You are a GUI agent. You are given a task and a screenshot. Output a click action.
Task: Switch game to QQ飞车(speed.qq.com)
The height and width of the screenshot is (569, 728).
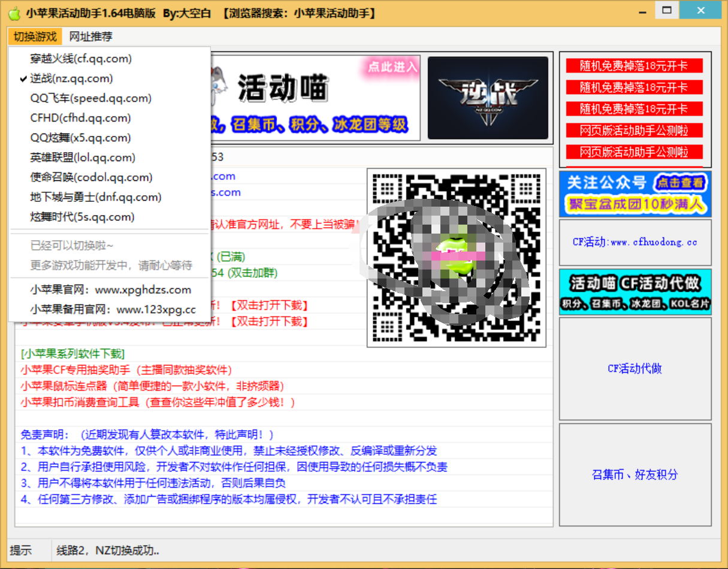tap(110, 98)
